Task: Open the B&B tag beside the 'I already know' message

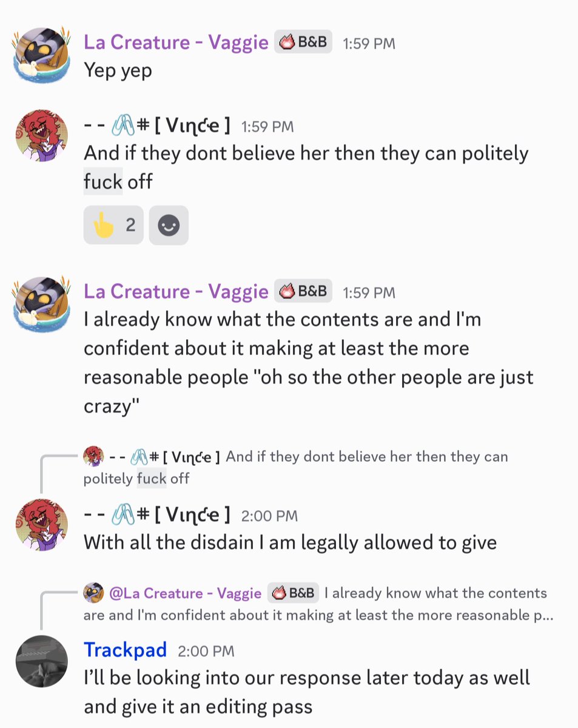Action: [303, 291]
